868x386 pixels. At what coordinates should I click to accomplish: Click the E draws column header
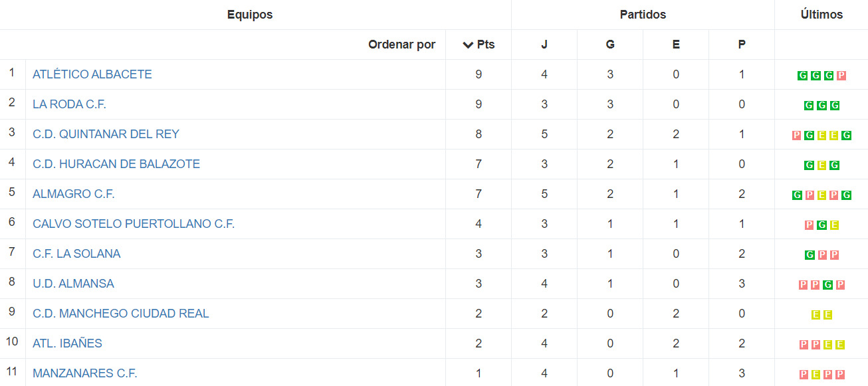676,45
